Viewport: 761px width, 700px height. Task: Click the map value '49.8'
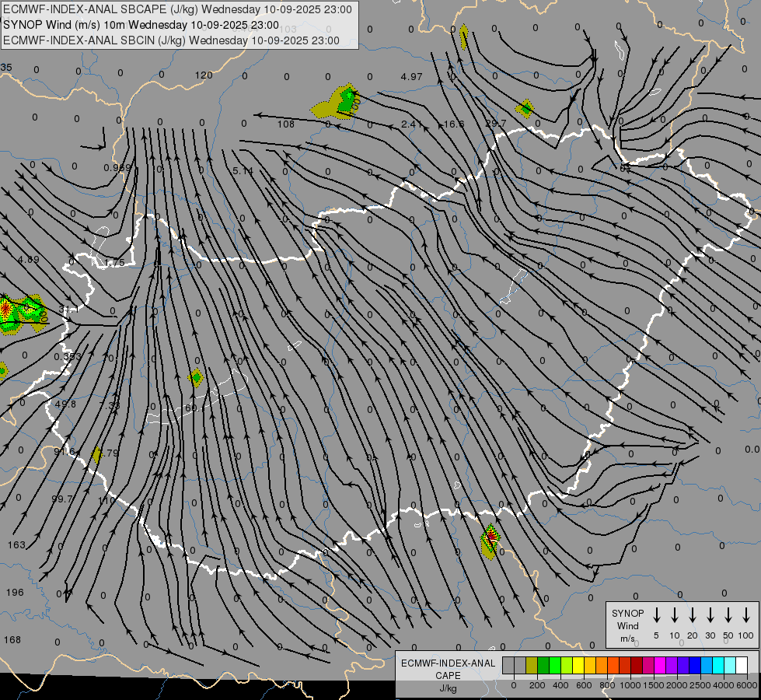point(65,404)
